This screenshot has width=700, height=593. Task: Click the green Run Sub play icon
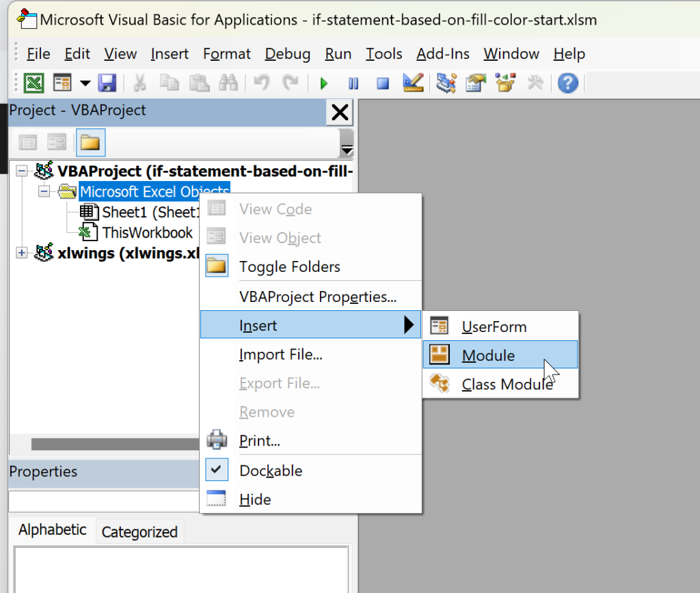click(x=324, y=83)
